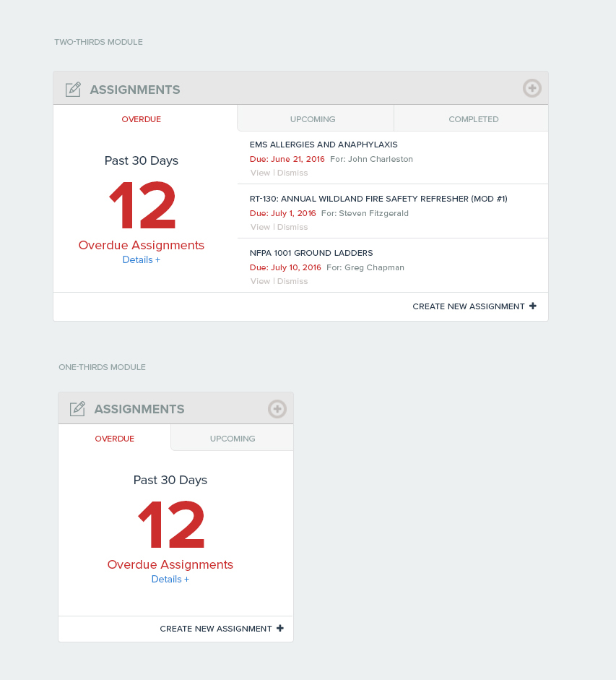This screenshot has width=616, height=680.
Task: Click the plus icon beside Create New Assignment in the large module
Action: click(533, 306)
